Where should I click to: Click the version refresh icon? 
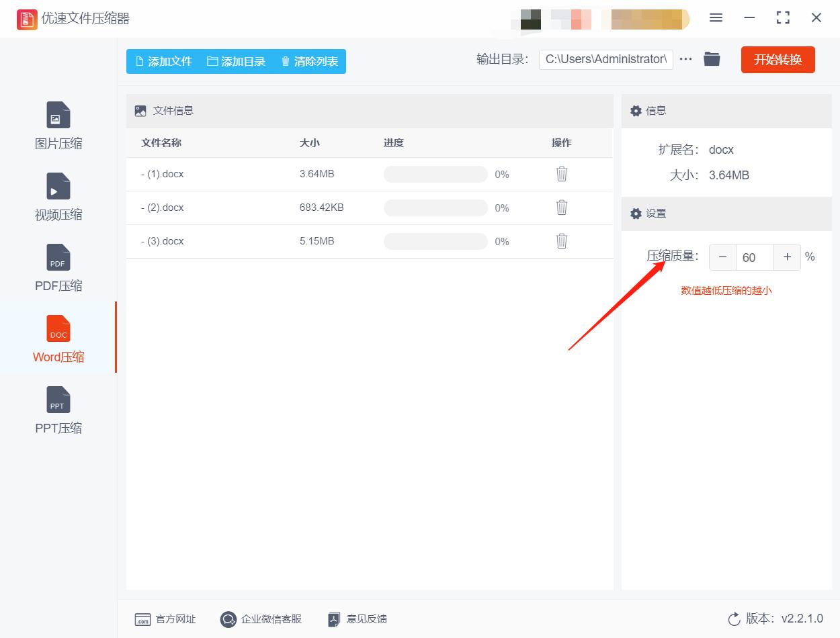pos(732,619)
